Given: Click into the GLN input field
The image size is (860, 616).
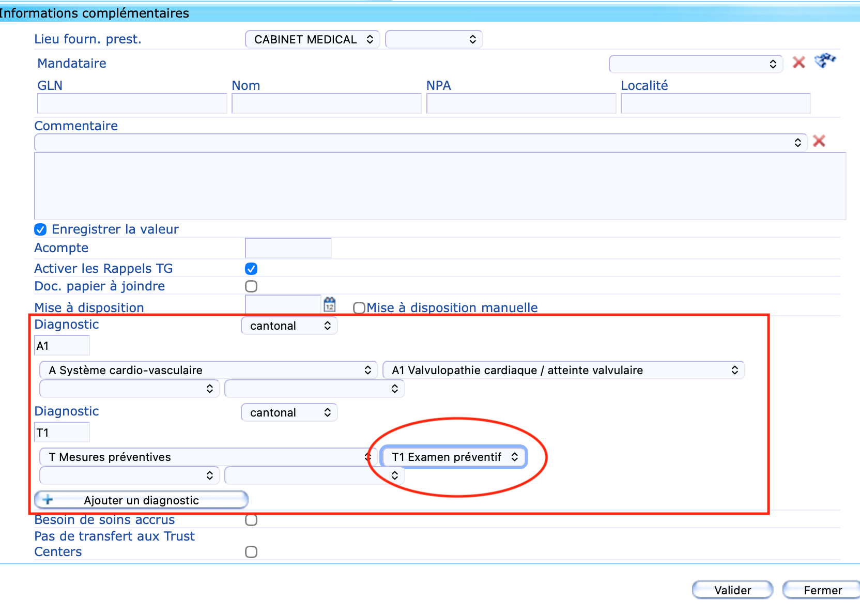Looking at the screenshot, I should tap(132, 104).
